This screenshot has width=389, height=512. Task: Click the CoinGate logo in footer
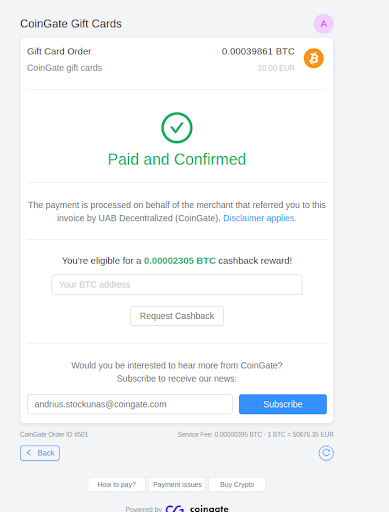(x=197, y=508)
